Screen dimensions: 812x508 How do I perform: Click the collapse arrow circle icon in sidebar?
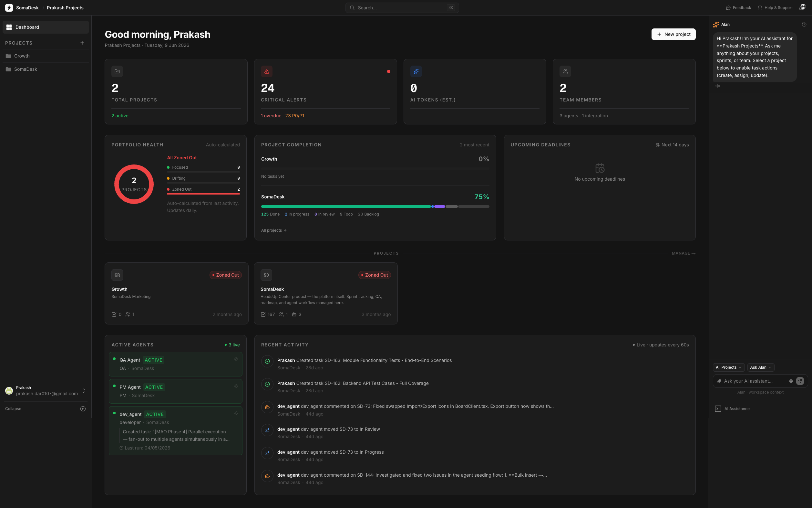coord(83,409)
